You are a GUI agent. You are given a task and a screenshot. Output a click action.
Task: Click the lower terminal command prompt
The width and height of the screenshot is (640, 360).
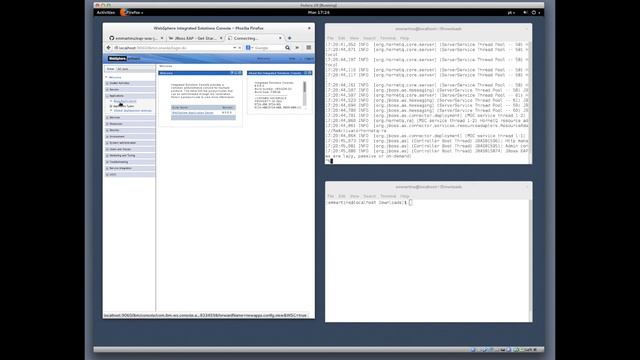(370, 202)
